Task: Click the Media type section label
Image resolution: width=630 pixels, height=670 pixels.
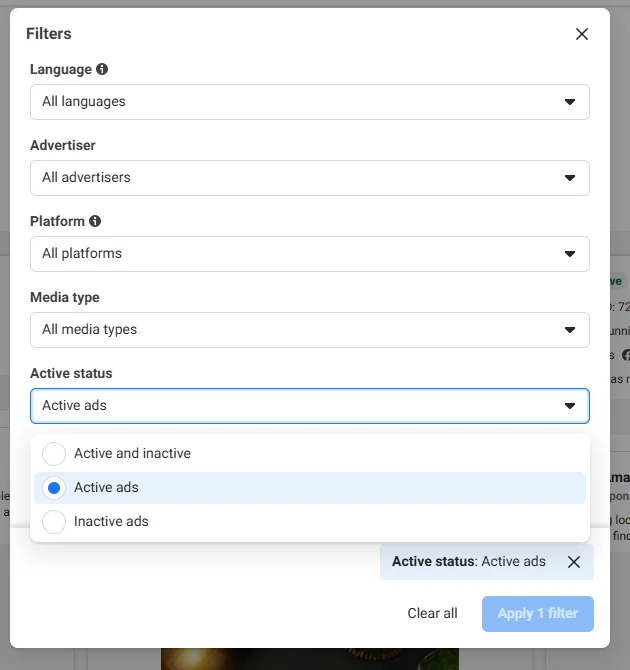Action: click(65, 297)
